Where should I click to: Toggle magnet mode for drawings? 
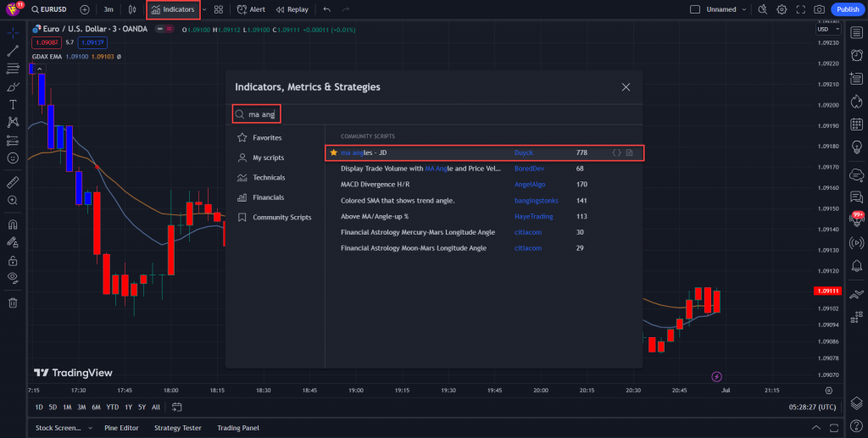(13, 225)
